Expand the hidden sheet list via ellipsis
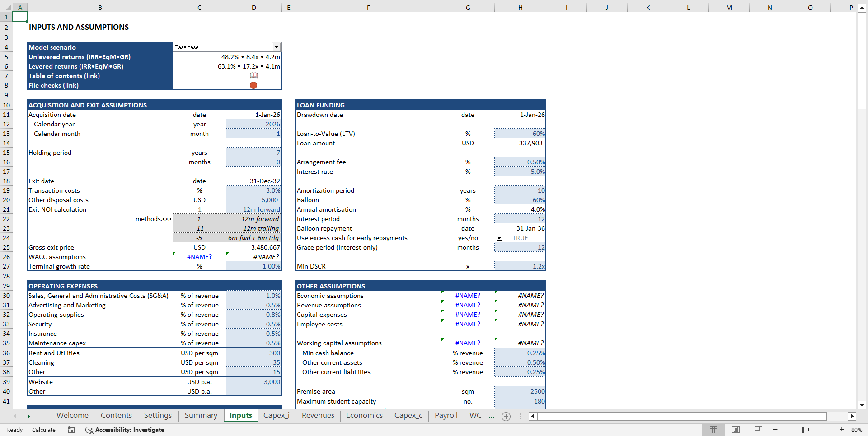The width and height of the screenshot is (868, 436). tap(492, 416)
